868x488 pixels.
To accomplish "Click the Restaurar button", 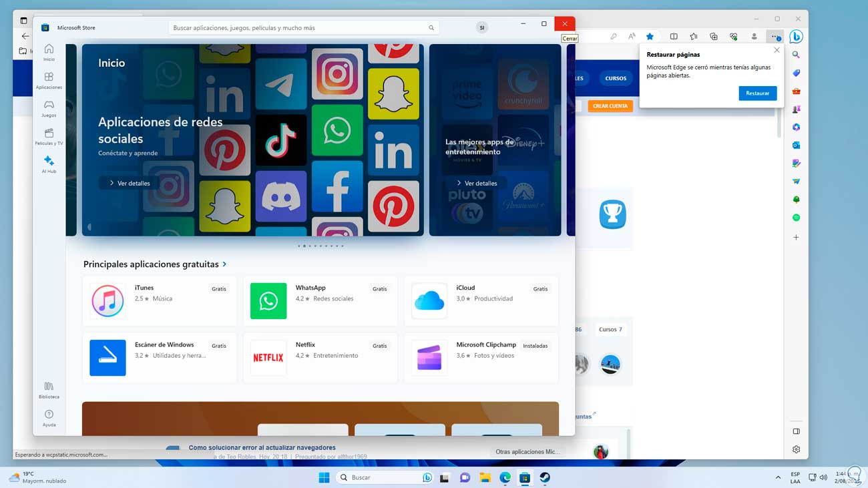I will (758, 93).
